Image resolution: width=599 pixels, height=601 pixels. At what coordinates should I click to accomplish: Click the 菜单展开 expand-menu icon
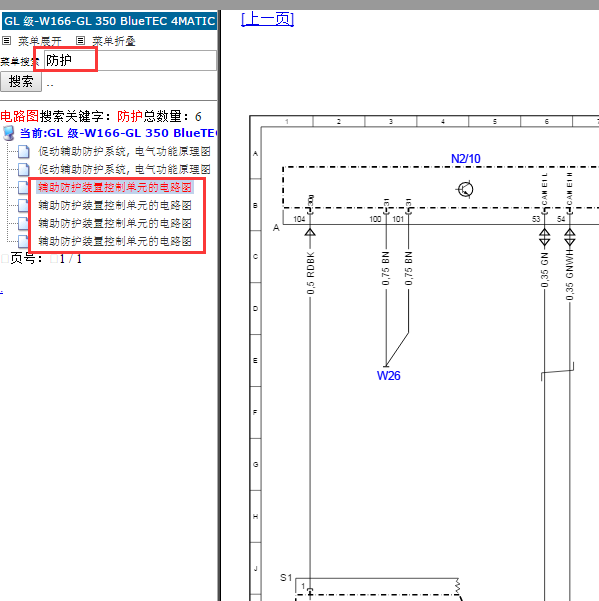tap(7, 41)
